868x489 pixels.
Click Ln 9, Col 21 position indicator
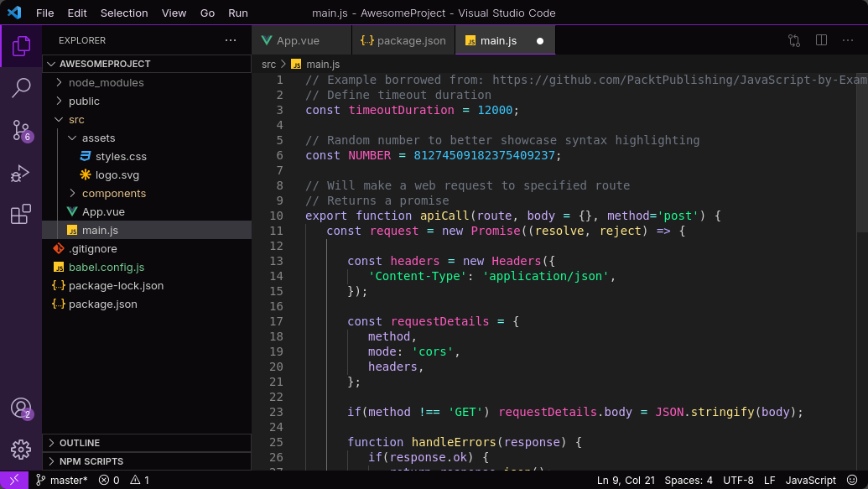(626, 480)
